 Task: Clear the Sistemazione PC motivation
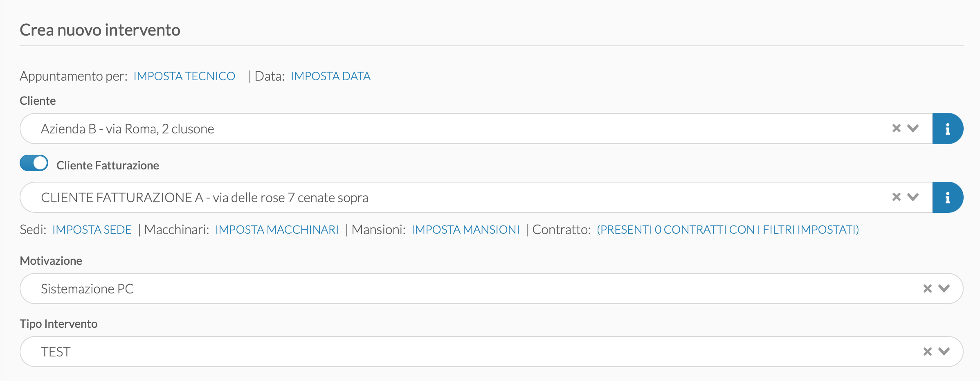coord(928,289)
